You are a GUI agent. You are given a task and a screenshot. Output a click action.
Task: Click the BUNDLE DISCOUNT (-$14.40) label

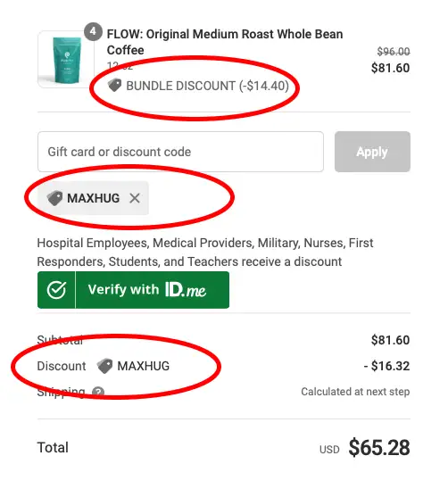[x=207, y=86]
